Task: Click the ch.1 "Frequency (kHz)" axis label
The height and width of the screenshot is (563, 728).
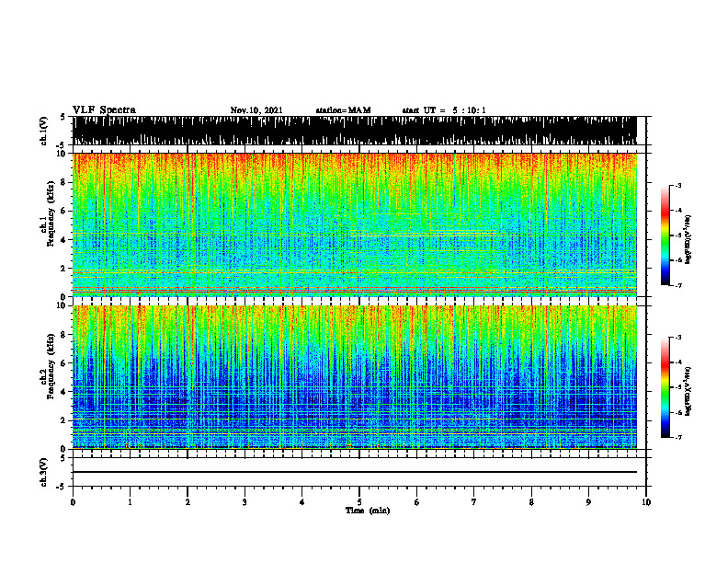Action: pyautogui.click(x=51, y=214)
